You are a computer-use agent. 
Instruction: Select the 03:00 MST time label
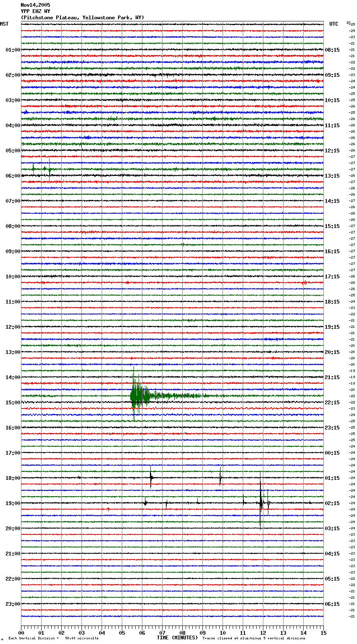pos(13,100)
